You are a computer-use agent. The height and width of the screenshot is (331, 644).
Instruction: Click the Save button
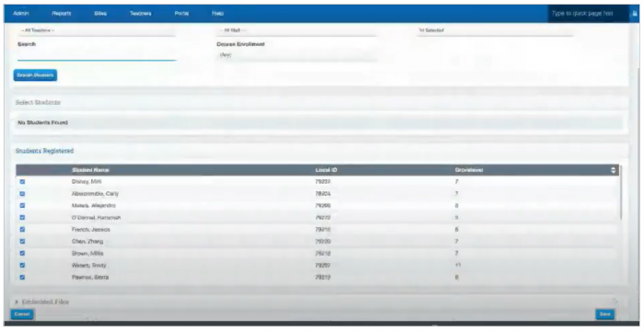point(605,314)
